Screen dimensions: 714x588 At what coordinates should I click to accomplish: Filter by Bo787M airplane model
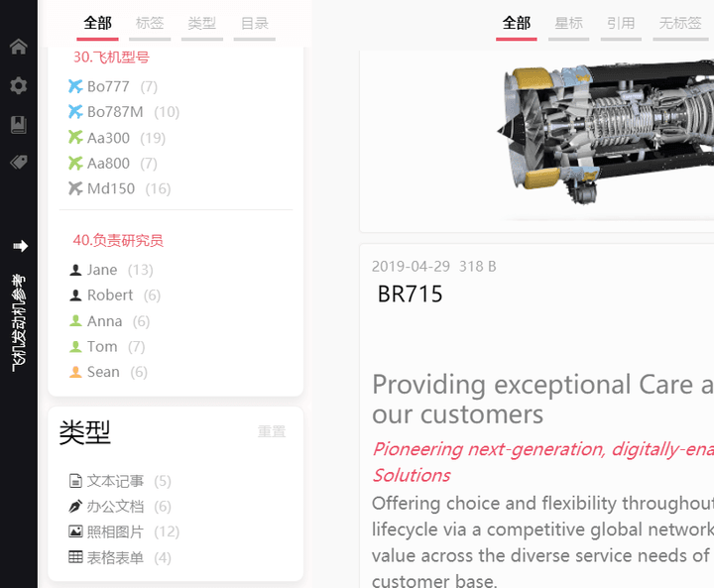[x=124, y=112]
